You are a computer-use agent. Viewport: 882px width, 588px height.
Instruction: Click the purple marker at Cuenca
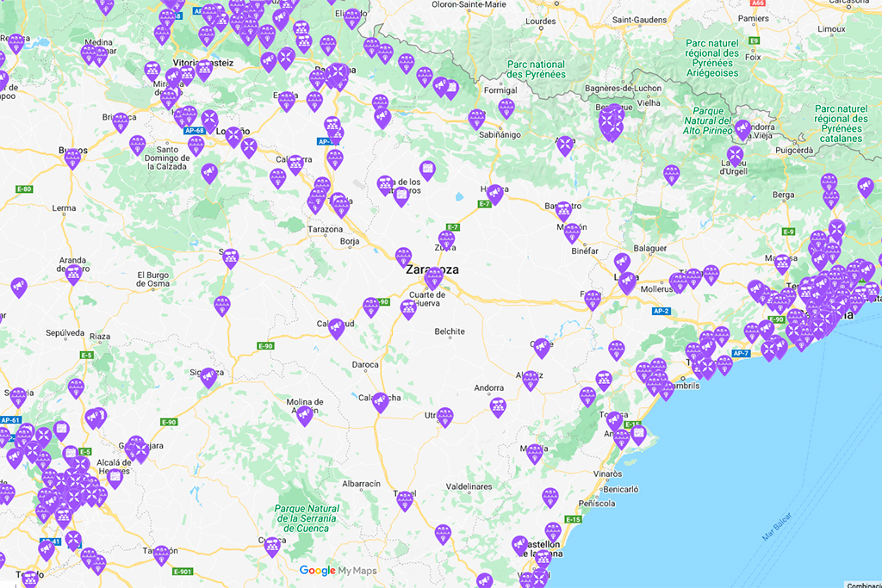click(272, 547)
